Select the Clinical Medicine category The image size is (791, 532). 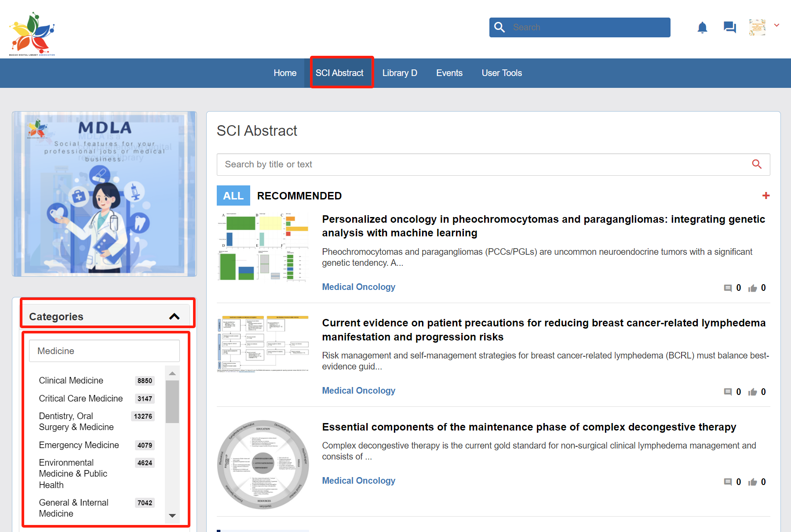tap(71, 380)
